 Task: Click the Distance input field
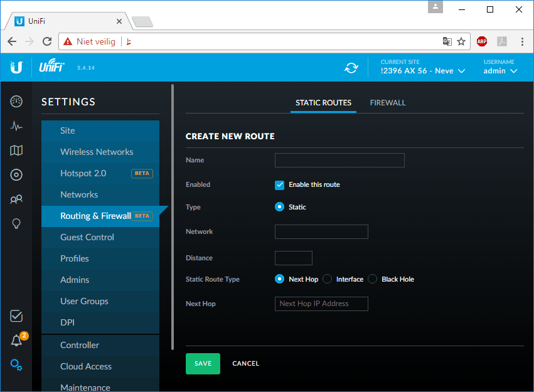pyautogui.click(x=294, y=258)
